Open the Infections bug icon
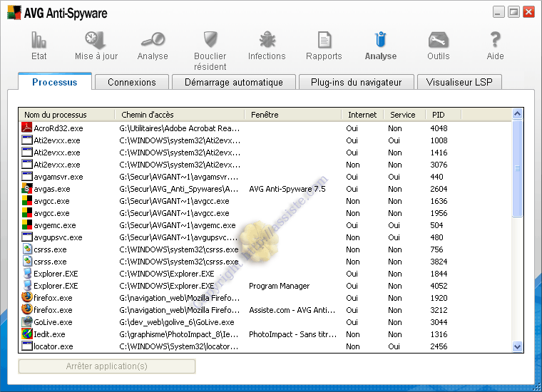This screenshot has width=542, height=392. pos(267,39)
